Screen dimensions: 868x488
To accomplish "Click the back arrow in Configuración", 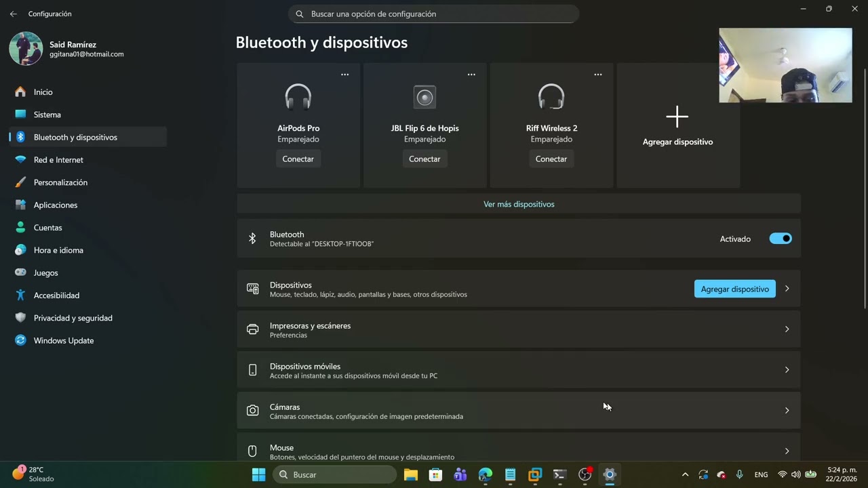I will point(14,14).
